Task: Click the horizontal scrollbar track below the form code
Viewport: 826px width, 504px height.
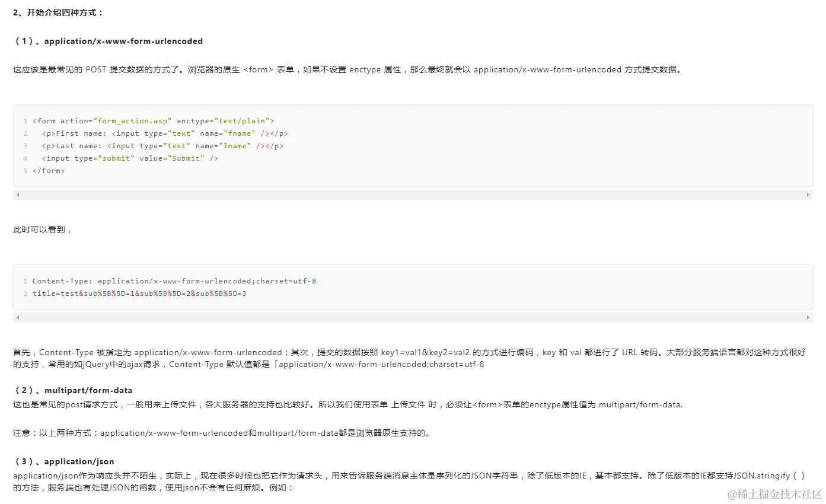Action: 413,195
